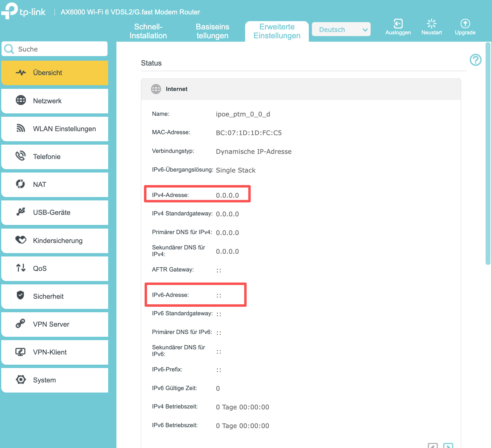Click the Ausloggen label

tap(398, 33)
